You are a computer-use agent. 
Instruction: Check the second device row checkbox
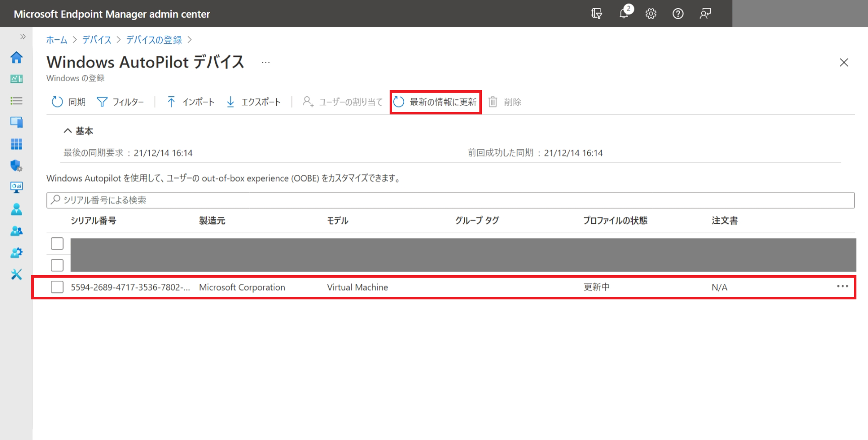tap(57, 265)
